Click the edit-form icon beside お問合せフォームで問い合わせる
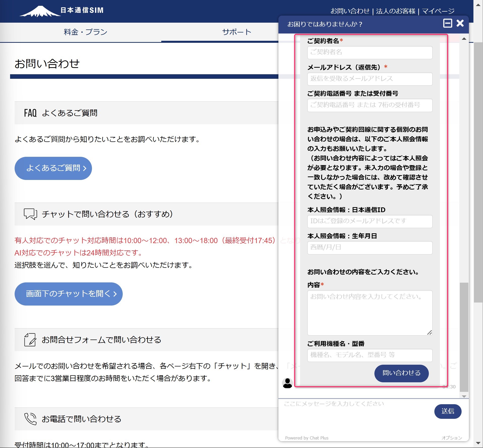Viewport: 483px width, 448px height. coord(30,340)
